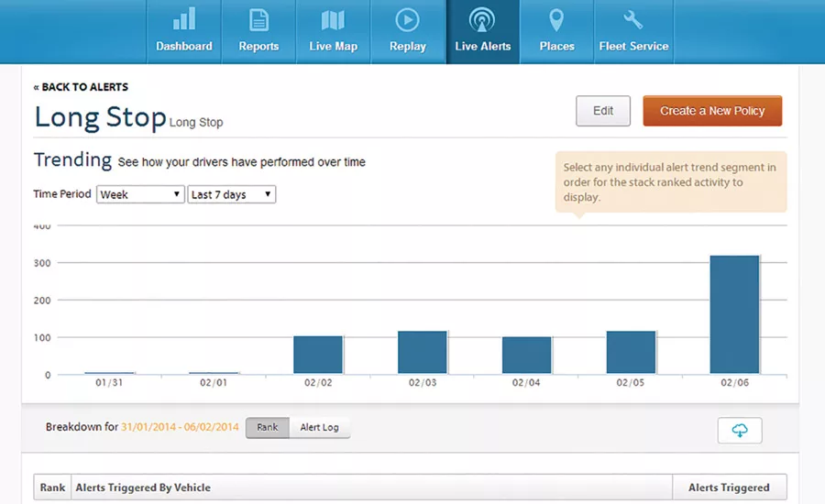Go to the Places tab label
Screen dimensions: 825x504
point(556,47)
